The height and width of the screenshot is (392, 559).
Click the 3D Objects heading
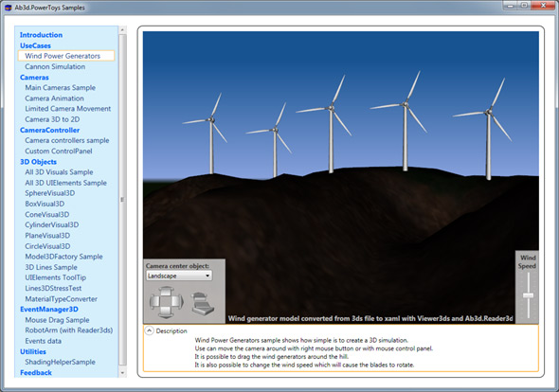coord(38,162)
